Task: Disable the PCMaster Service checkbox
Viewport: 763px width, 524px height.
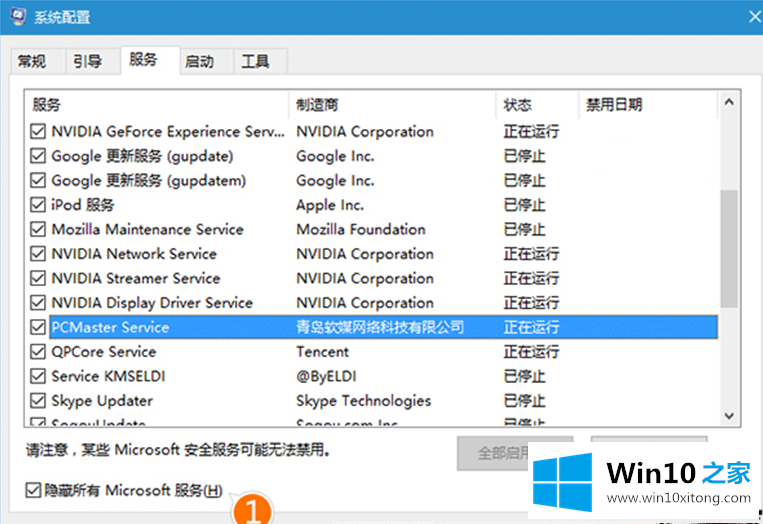Action: coord(38,327)
